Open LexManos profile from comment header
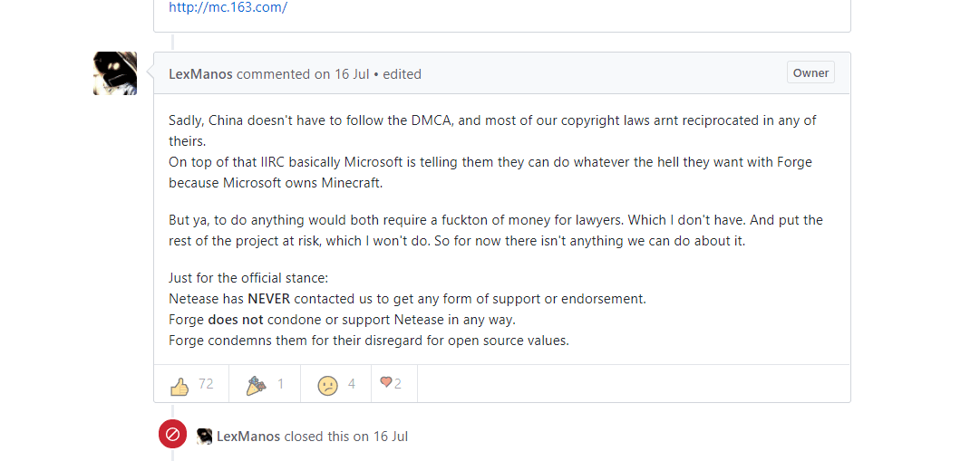The image size is (980, 461). pyautogui.click(x=200, y=74)
